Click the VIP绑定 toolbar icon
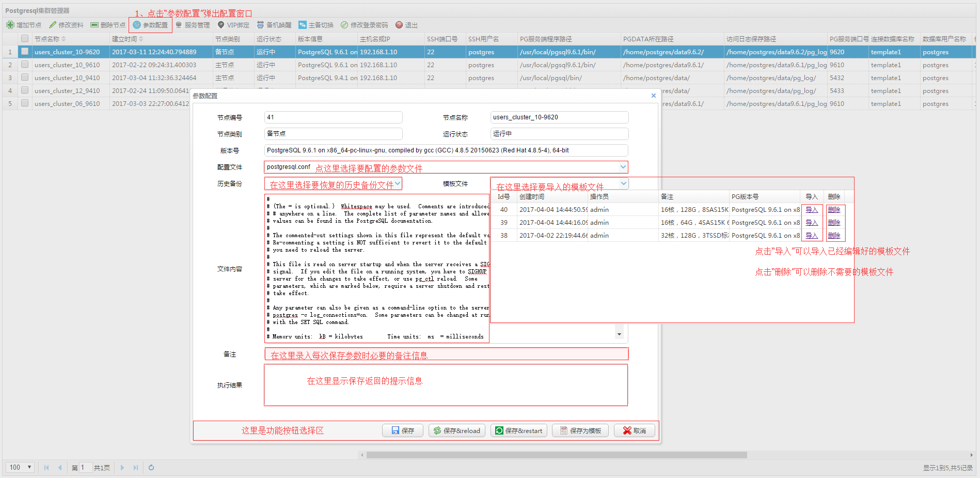Screen dimensions: 980x478 pyautogui.click(x=221, y=25)
